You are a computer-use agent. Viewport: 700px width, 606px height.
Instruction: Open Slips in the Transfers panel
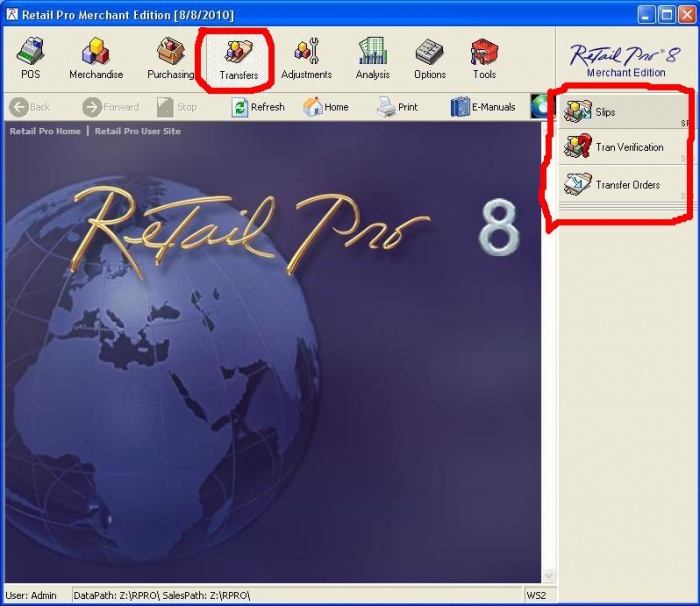click(x=623, y=112)
